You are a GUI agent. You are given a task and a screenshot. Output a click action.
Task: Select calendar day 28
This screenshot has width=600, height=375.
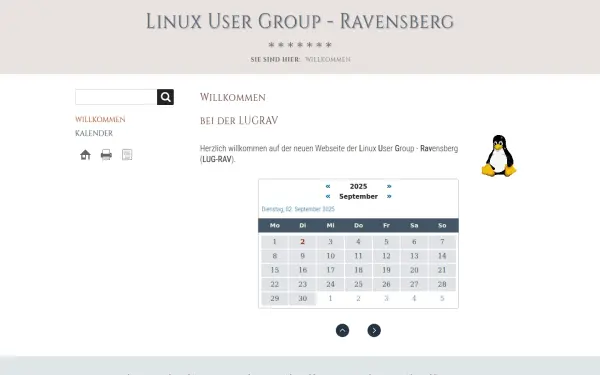click(442, 284)
